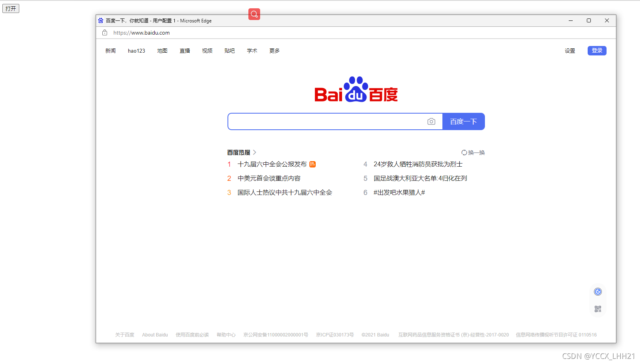Screen dimensions: 640x364
Task: Open the 更多 more menu
Action: [274, 51]
